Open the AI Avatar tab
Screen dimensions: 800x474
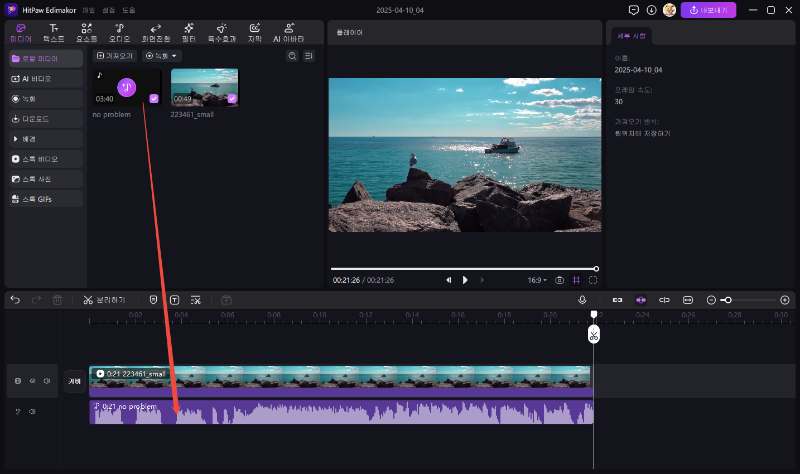(x=288, y=33)
